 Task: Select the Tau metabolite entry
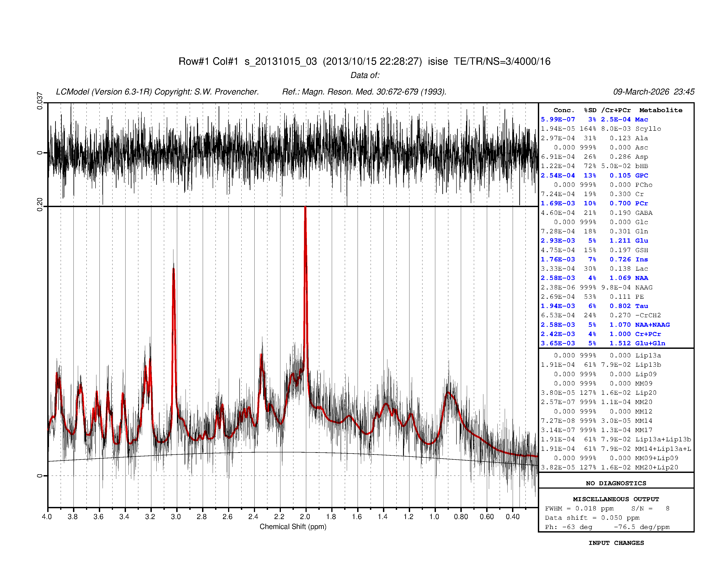click(x=641, y=306)
